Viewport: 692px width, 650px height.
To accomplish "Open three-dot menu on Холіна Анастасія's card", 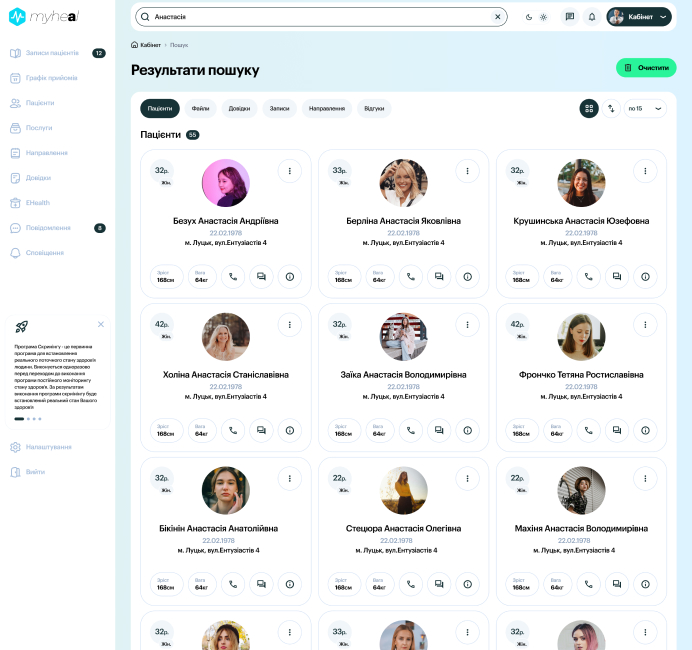I will [289, 325].
